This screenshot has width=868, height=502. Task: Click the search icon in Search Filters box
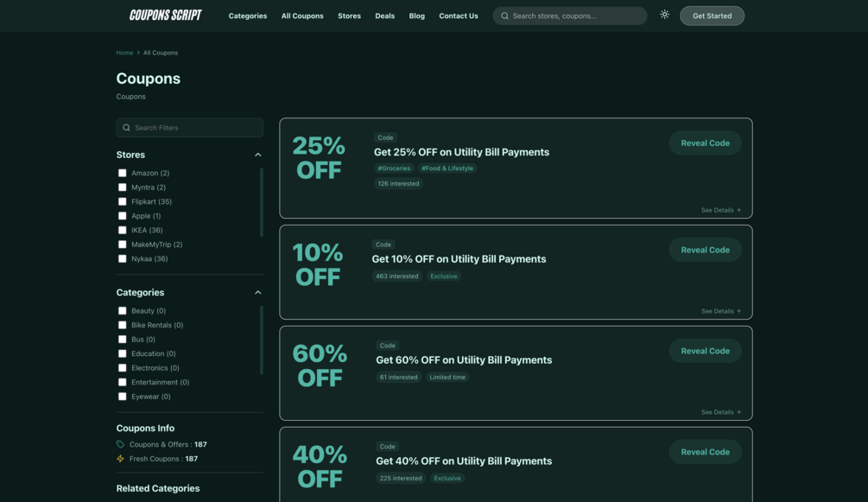[x=126, y=127]
